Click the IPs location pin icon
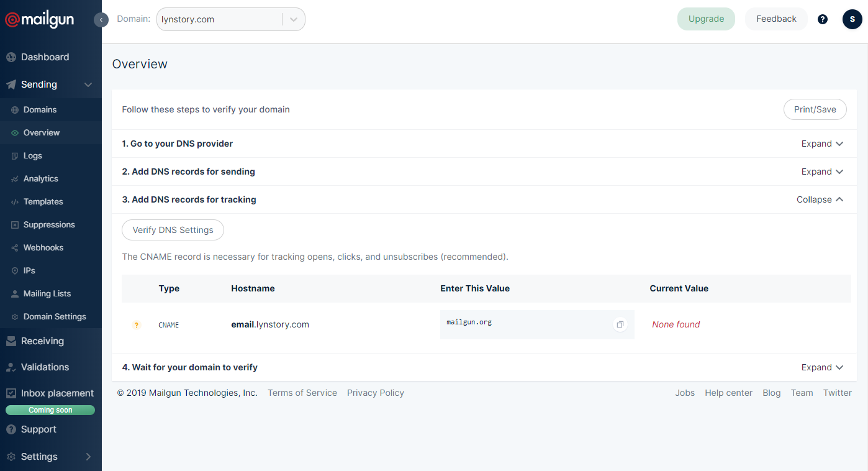The height and width of the screenshot is (471, 868). pos(15,271)
